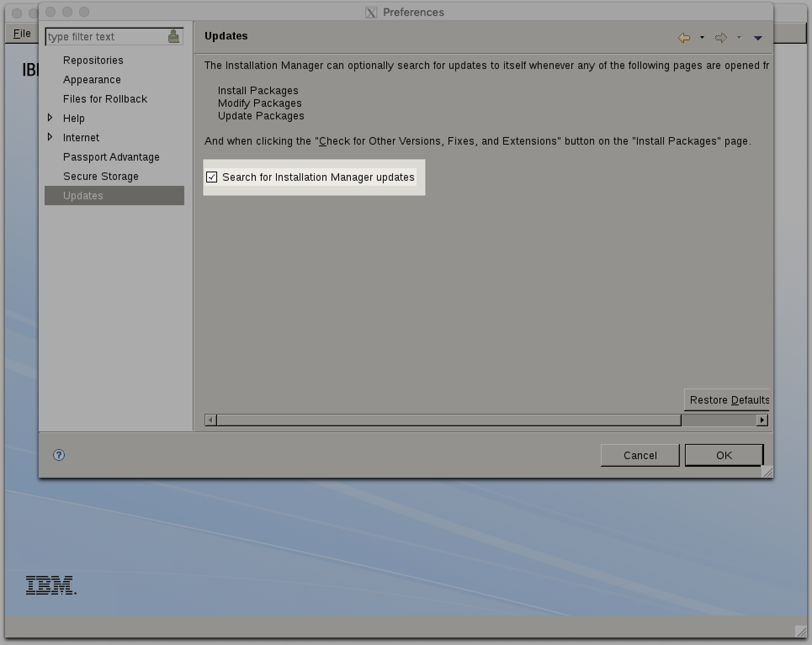Expand the Help tree item
812x645 pixels.
pyautogui.click(x=50, y=118)
